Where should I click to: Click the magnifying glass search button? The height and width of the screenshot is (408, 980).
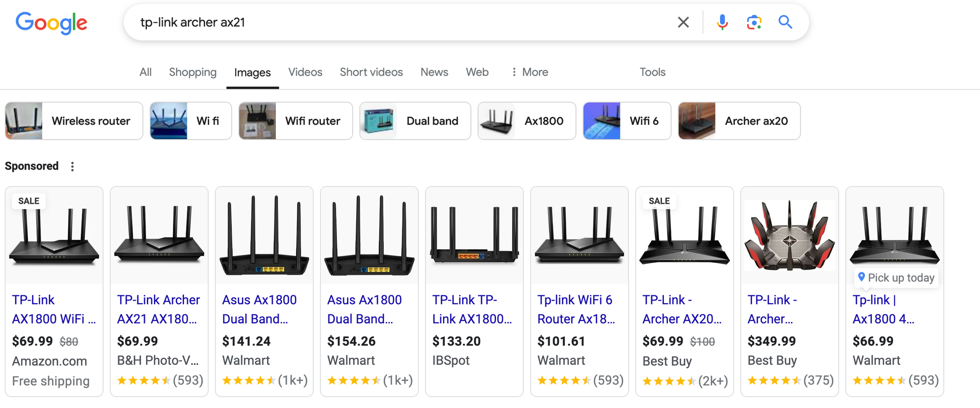(785, 22)
